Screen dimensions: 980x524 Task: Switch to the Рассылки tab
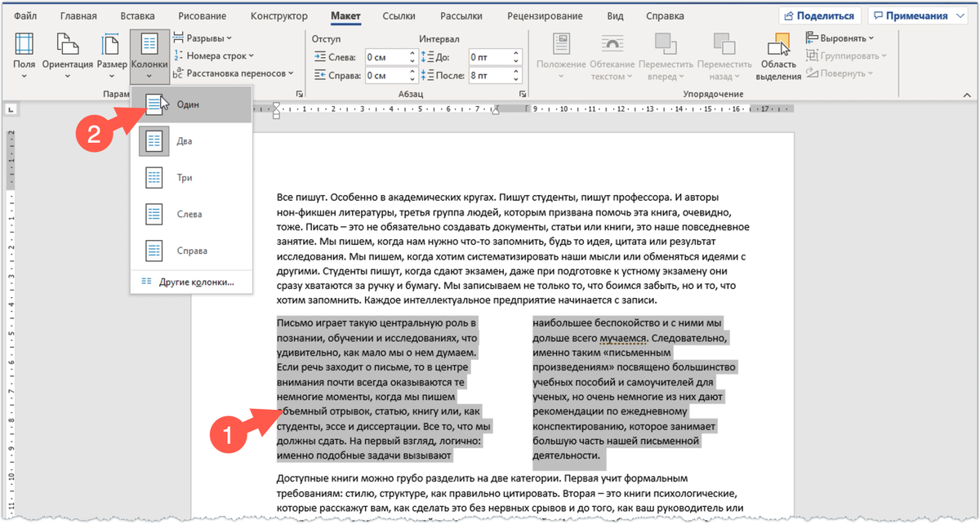[461, 16]
